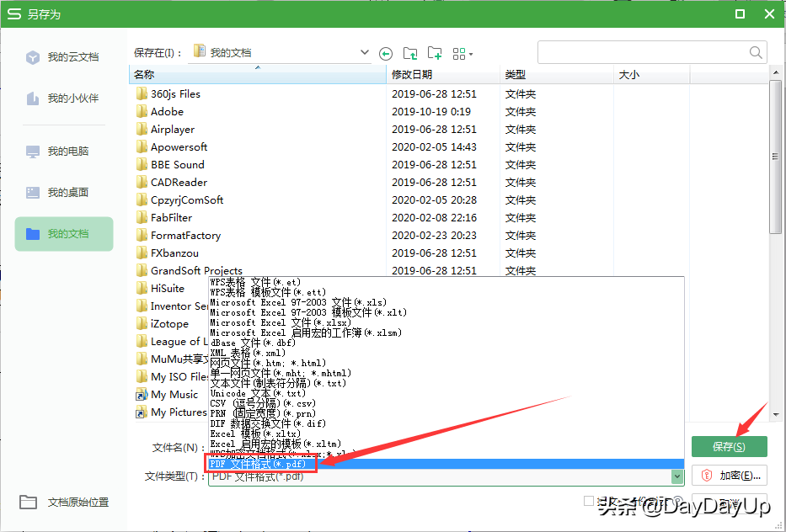Click into the search input field
The image size is (786, 532).
[643, 52]
